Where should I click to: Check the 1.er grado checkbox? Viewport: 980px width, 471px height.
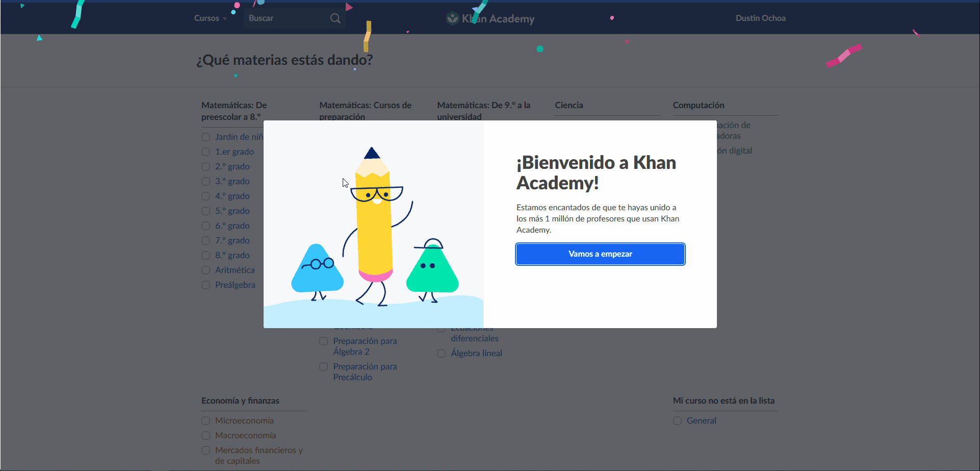[206, 152]
